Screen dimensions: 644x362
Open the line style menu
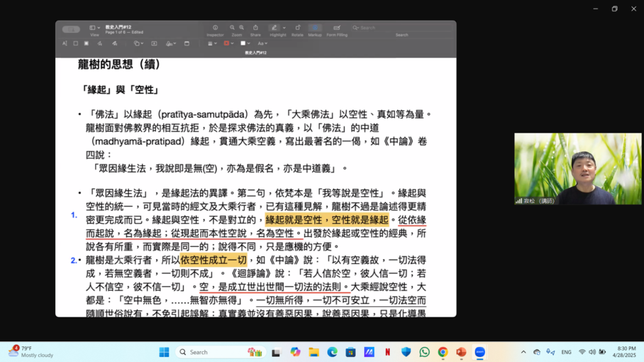(211, 43)
